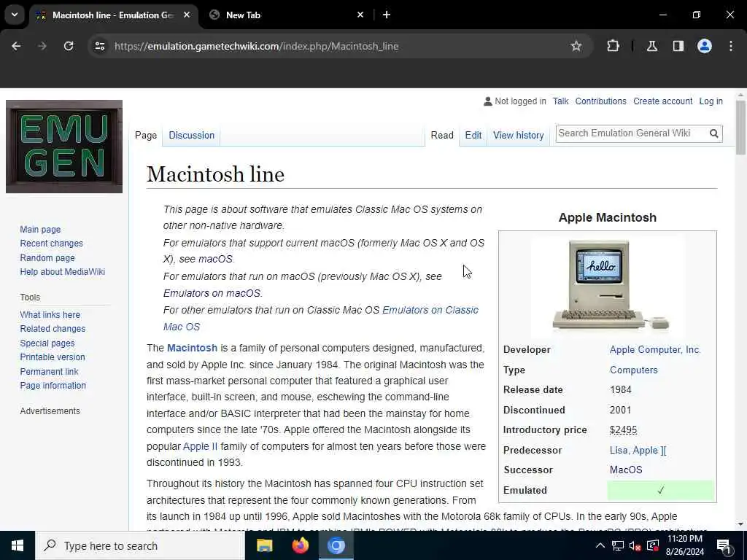Open the Edit tab
Screen dimensions: 747x560
[473, 135]
